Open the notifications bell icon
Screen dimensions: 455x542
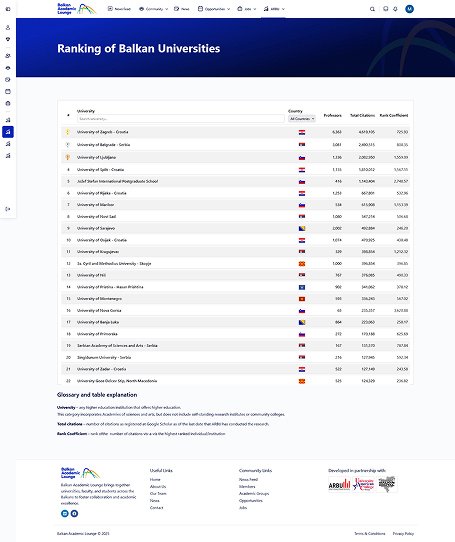[x=395, y=9]
